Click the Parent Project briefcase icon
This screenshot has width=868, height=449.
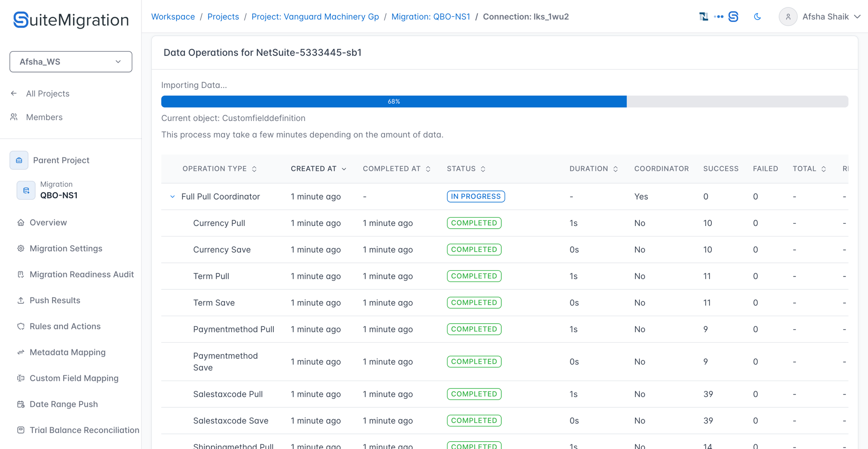19,160
